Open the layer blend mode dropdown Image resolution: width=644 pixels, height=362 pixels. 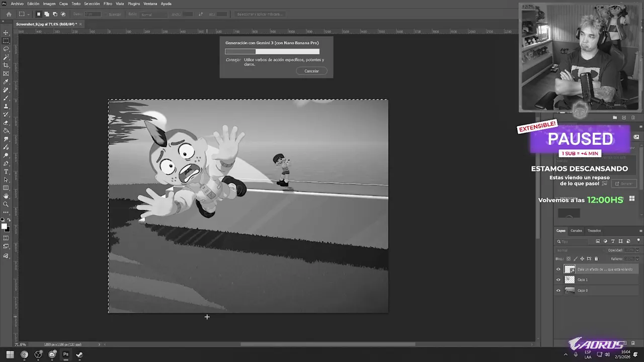(580, 250)
